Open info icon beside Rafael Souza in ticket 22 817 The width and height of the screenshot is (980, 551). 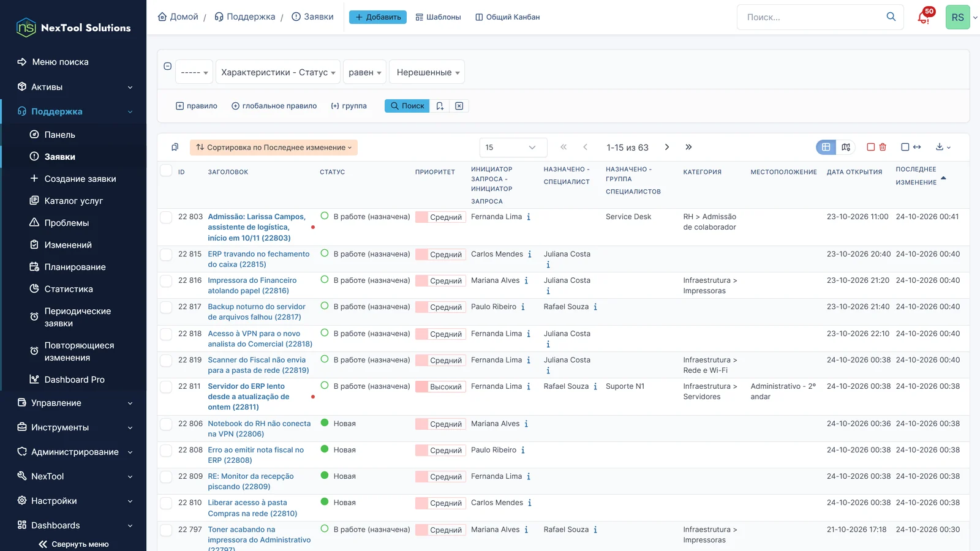[x=595, y=307]
